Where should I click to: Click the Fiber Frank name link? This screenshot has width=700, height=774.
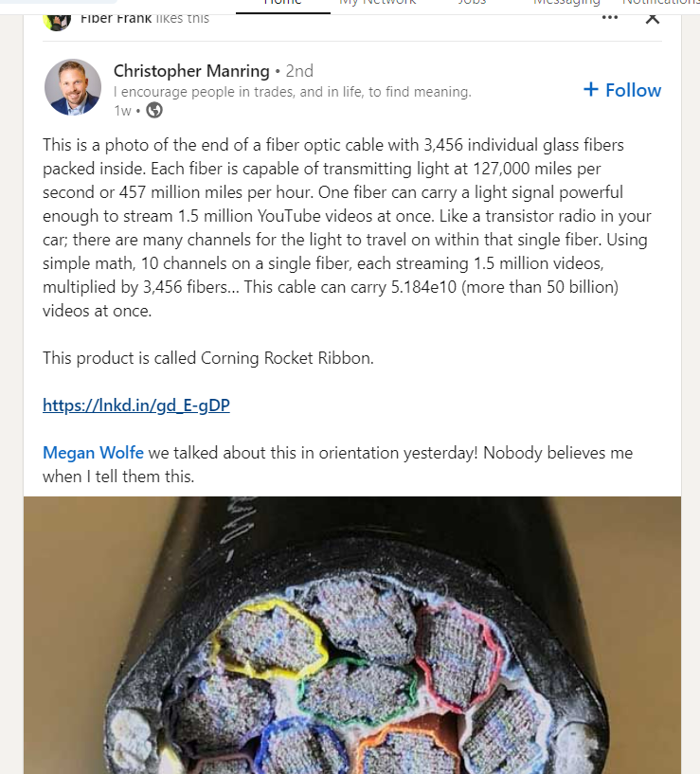click(x=116, y=19)
